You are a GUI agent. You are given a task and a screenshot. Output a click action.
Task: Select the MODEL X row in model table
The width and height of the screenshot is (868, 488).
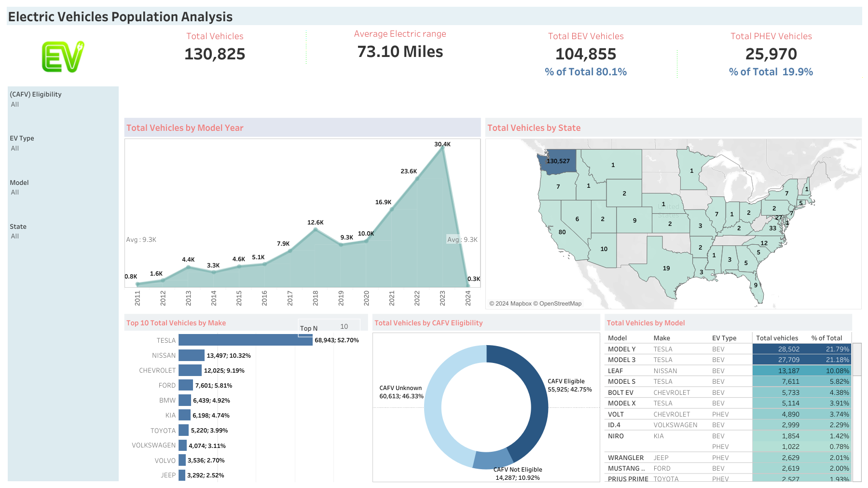[728, 403]
